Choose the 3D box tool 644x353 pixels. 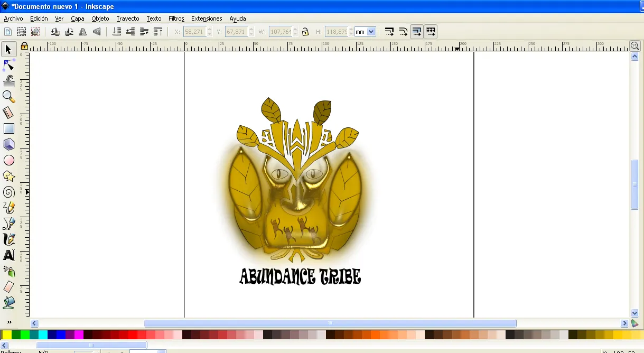pos(9,144)
